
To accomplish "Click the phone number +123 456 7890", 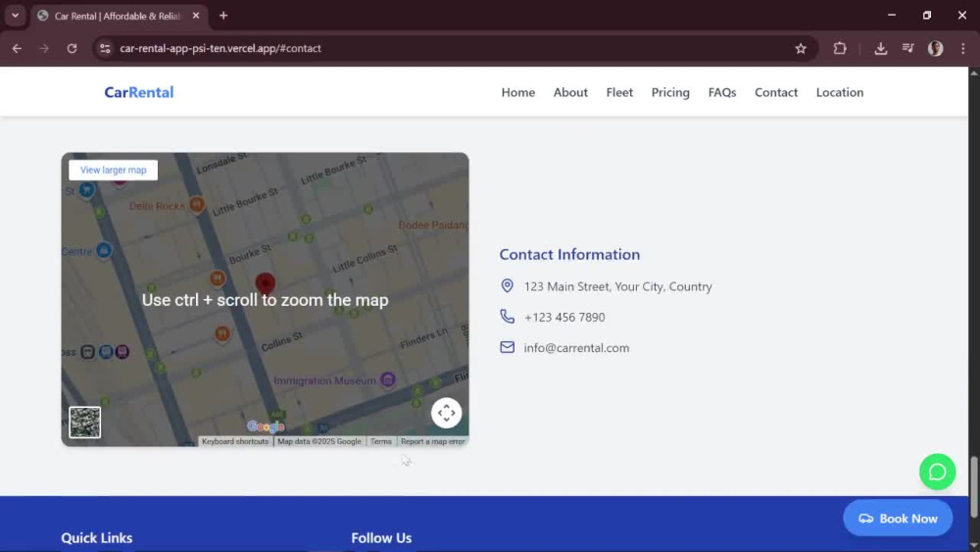I will click(564, 317).
